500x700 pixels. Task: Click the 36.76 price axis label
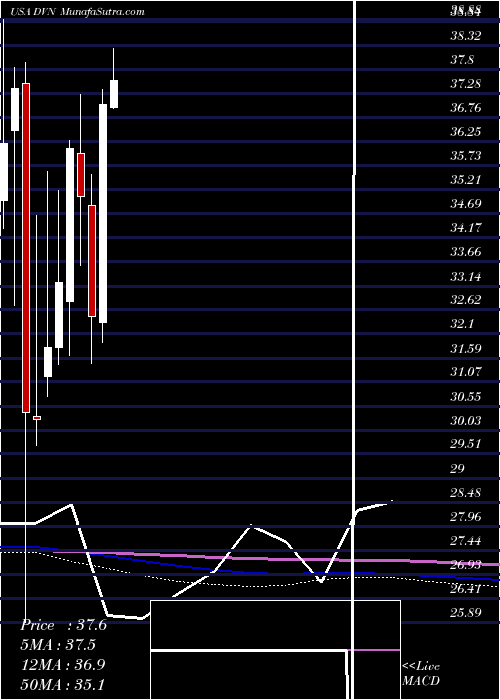tap(466, 108)
